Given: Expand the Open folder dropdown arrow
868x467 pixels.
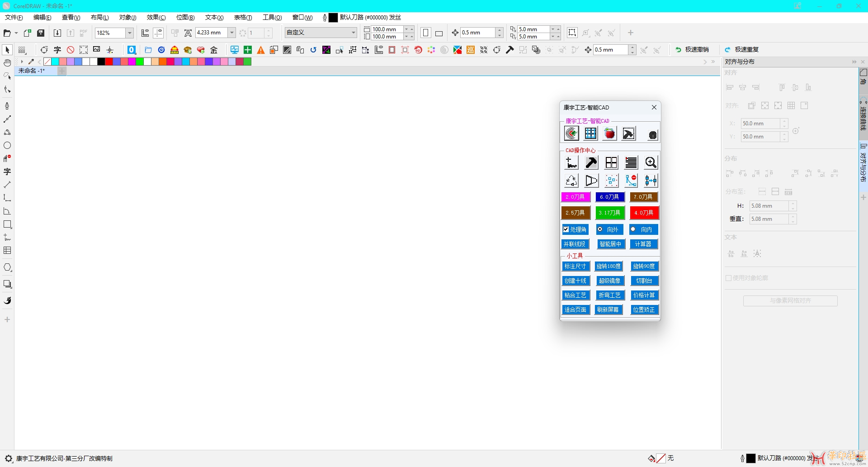Looking at the screenshot, I should click(x=16, y=33).
